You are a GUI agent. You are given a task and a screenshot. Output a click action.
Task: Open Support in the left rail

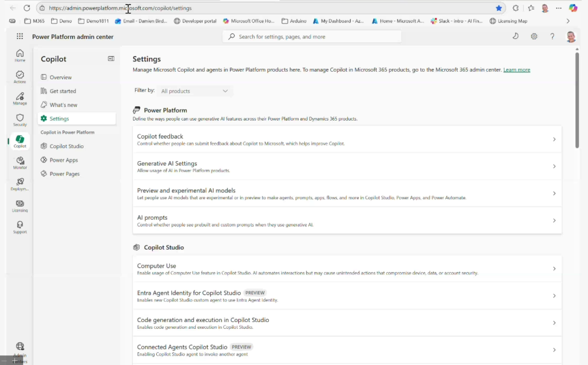pyautogui.click(x=20, y=227)
